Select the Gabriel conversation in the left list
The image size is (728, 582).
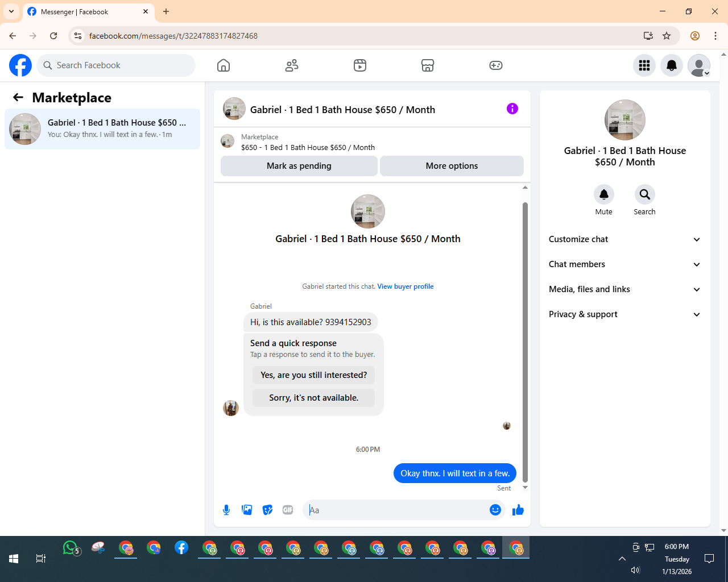pyautogui.click(x=102, y=129)
